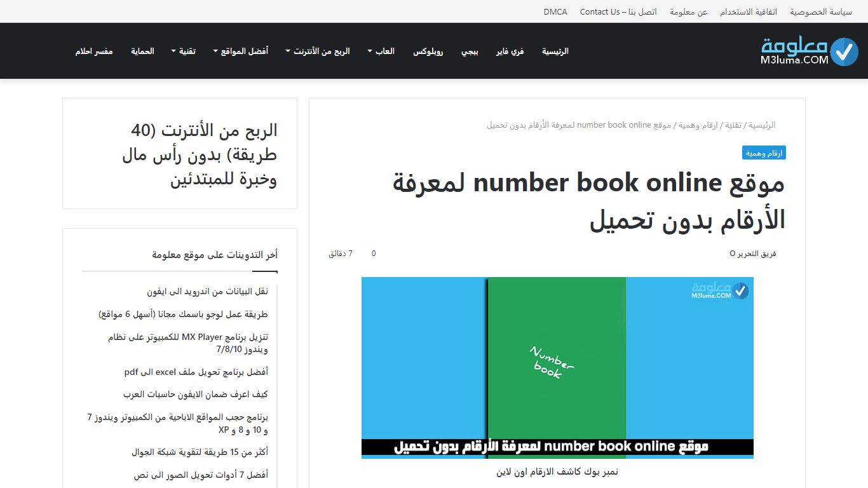The height and width of the screenshot is (488, 868).
Task: Open تنزيل برنامج MX Player للكمبيوتر post
Action: 188,343
